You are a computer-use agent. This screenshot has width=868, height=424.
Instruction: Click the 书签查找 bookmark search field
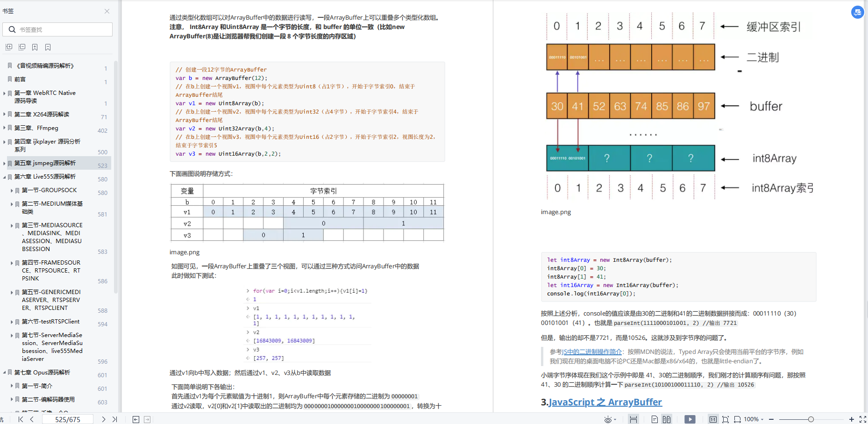click(x=57, y=29)
